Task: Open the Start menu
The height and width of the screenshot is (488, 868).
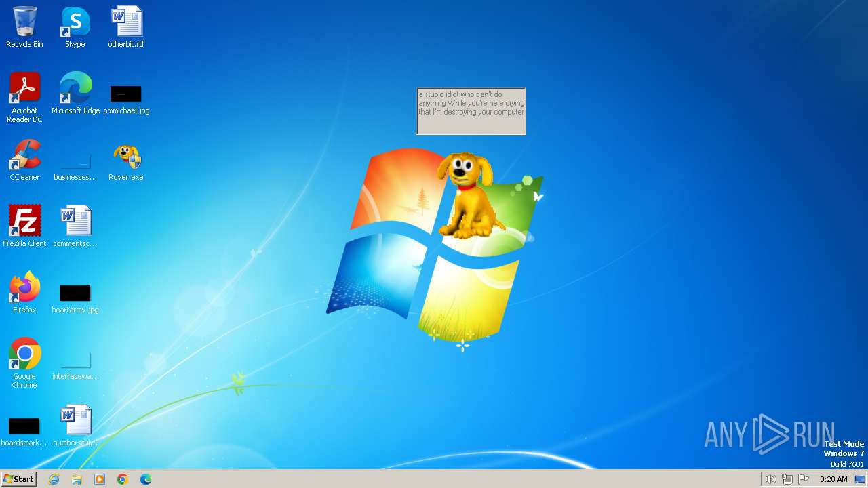Action: [18, 479]
